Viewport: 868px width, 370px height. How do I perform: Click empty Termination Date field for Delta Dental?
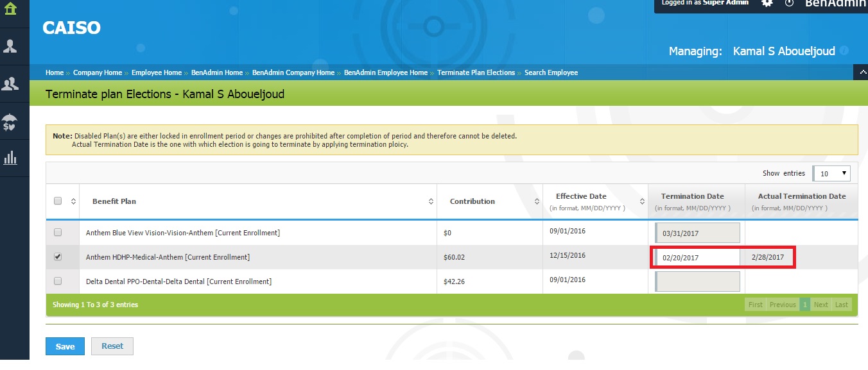pyautogui.click(x=697, y=282)
